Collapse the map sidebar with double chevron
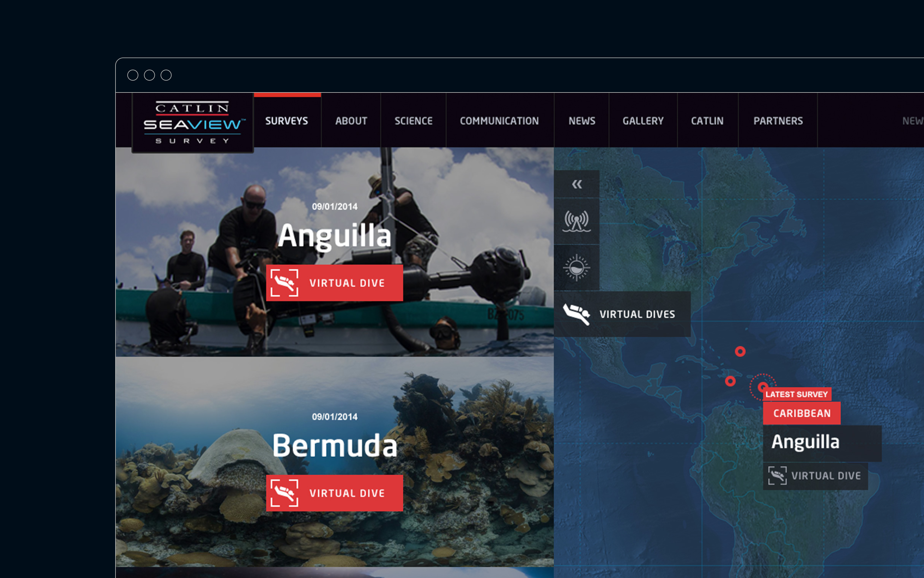924x578 pixels. point(577,184)
